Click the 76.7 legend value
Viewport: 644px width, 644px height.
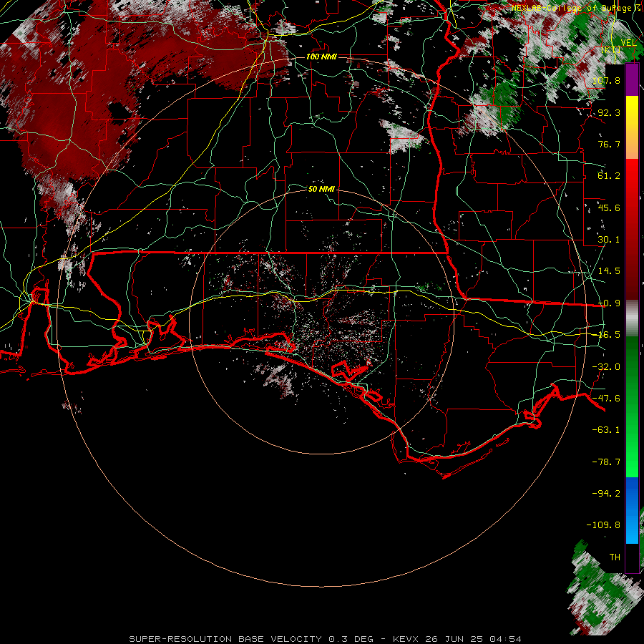[609, 144]
